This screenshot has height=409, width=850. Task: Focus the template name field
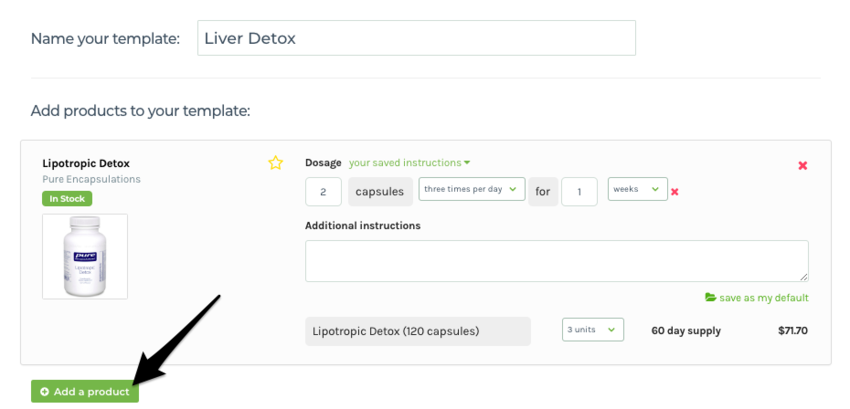click(x=416, y=38)
